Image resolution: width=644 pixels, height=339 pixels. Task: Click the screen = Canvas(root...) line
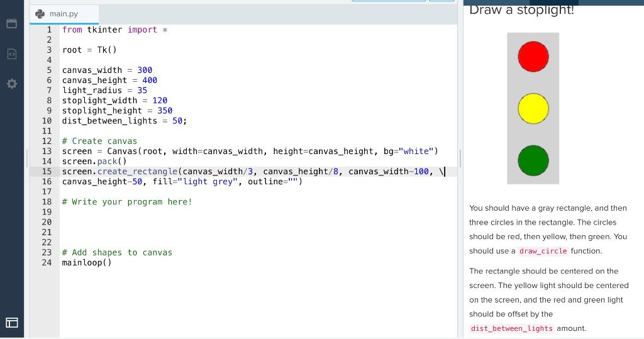(x=250, y=151)
